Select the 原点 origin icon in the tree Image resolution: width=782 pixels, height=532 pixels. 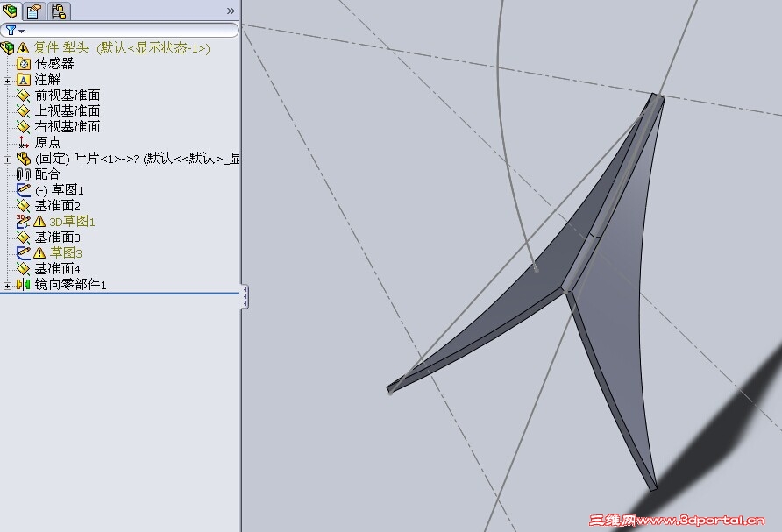[x=24, y=142]
